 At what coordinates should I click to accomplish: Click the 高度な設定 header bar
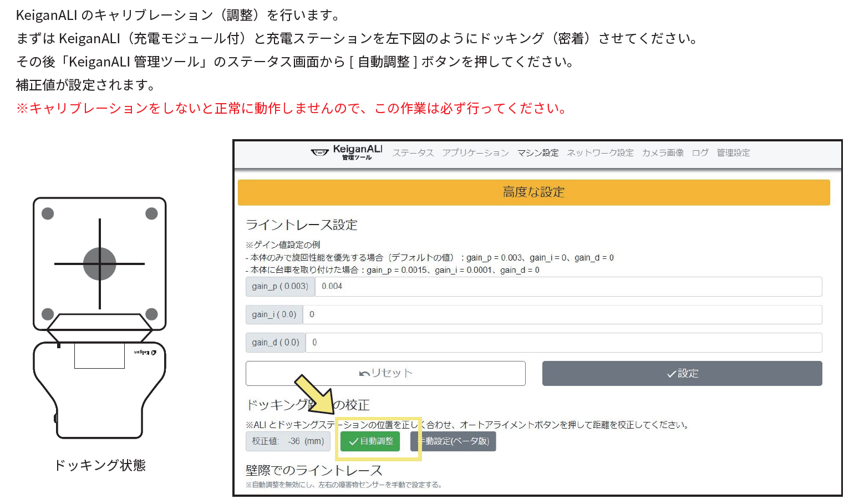click(x=533, y=192)
